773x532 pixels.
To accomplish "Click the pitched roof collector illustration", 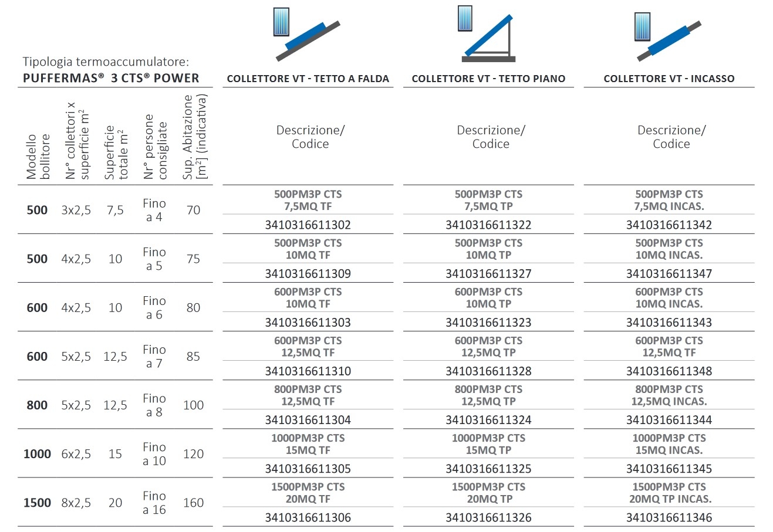I will pyautogui.click(x=307, y=33).
